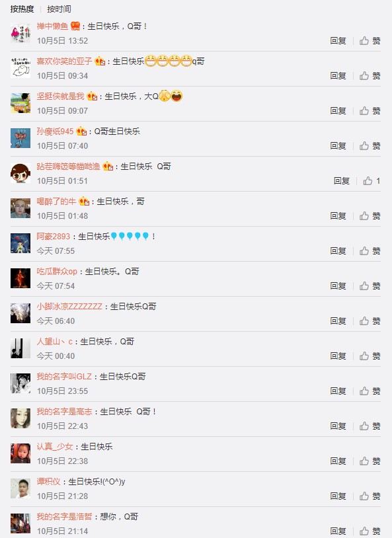Like the comment from 孙瘦纸945

370,146
